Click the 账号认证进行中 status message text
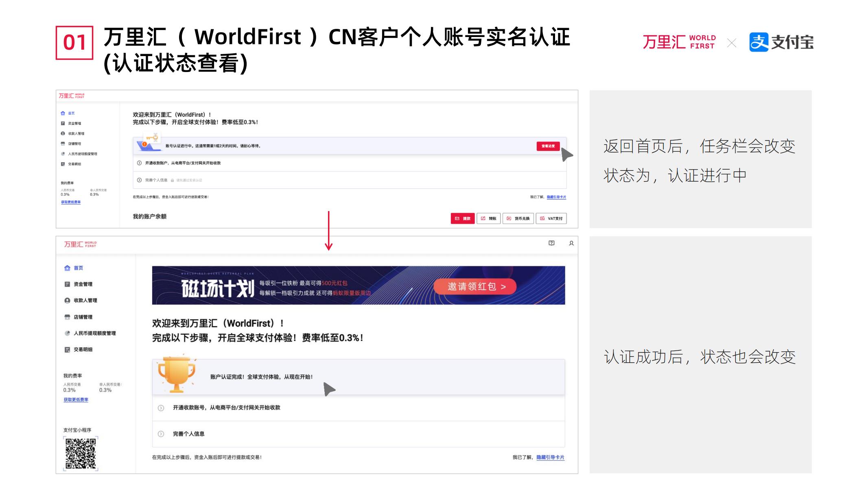Screen dimensions: 868x488 coord(213,146)
